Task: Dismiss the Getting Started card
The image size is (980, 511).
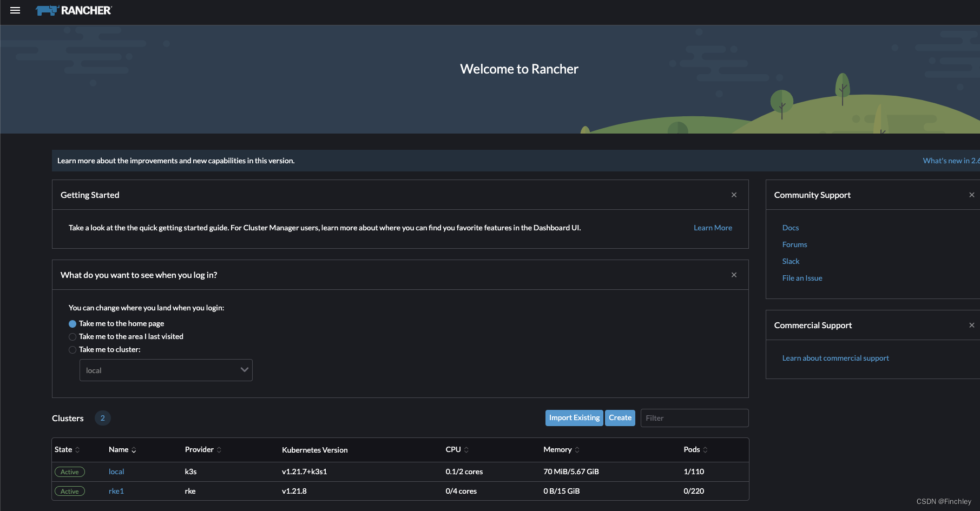Action: pos(734,195)
